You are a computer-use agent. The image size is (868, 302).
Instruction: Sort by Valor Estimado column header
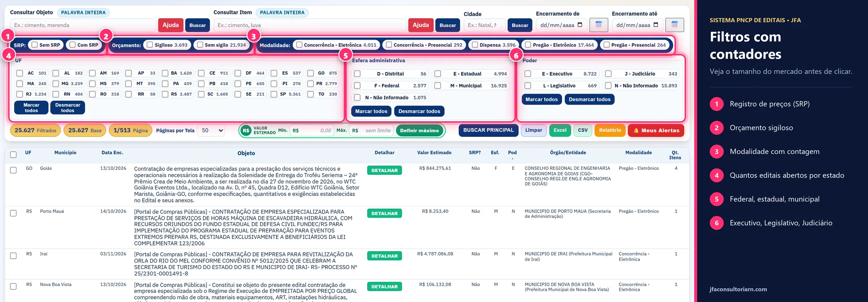coord(434,153)
